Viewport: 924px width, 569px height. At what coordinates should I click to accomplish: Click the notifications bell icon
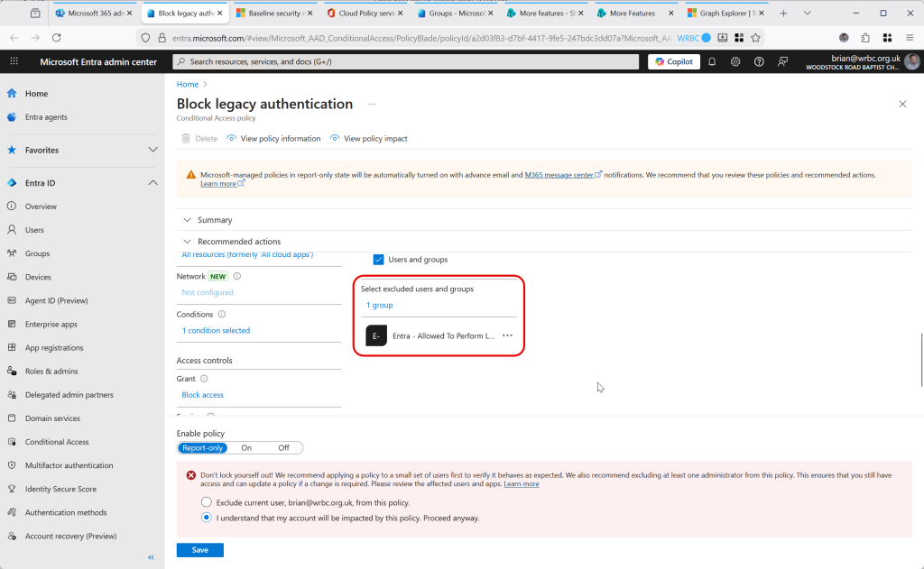tap(712, 61)
